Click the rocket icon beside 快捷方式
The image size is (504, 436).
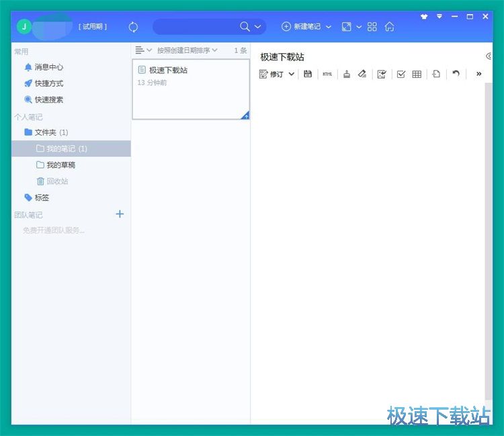click(x=28, y=83)
